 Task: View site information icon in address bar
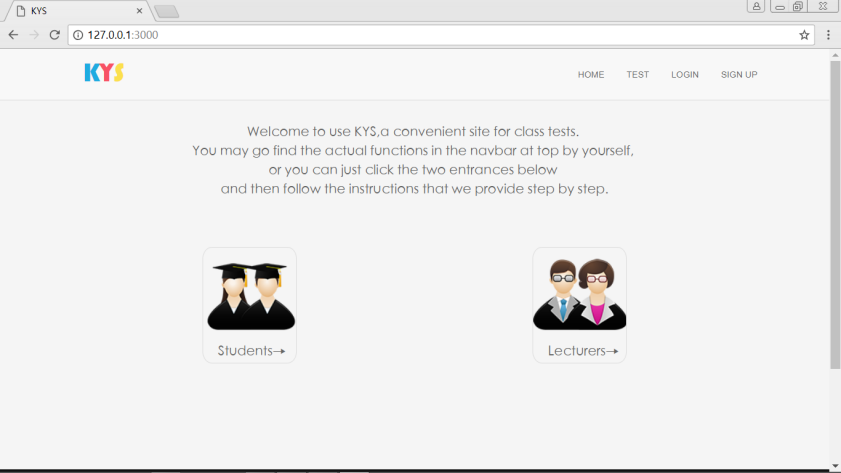[78, 35]
